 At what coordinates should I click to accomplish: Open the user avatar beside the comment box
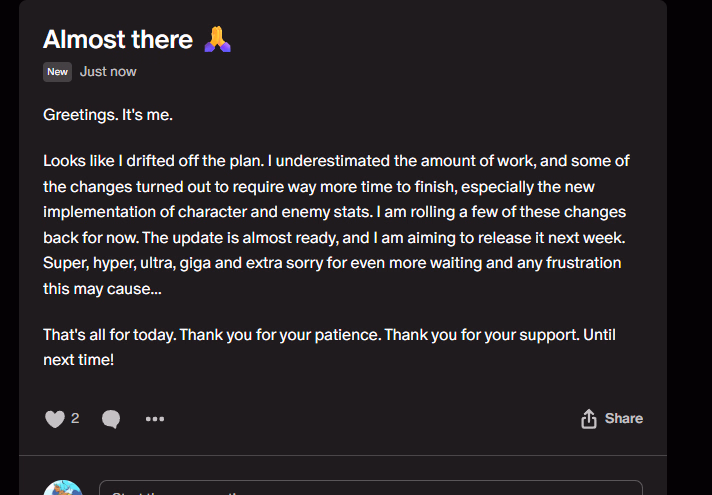(62, 488)
